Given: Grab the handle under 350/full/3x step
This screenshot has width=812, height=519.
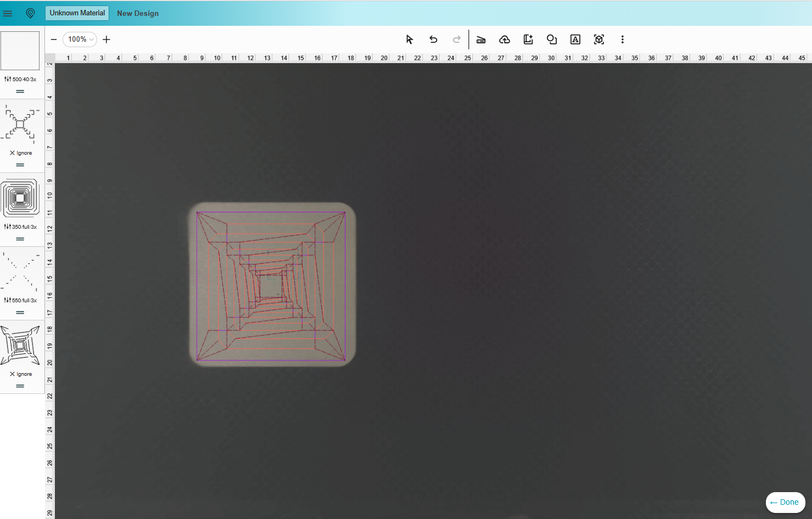Looking at the screenshot, I should pyautogui.click(x=20, y=239).
